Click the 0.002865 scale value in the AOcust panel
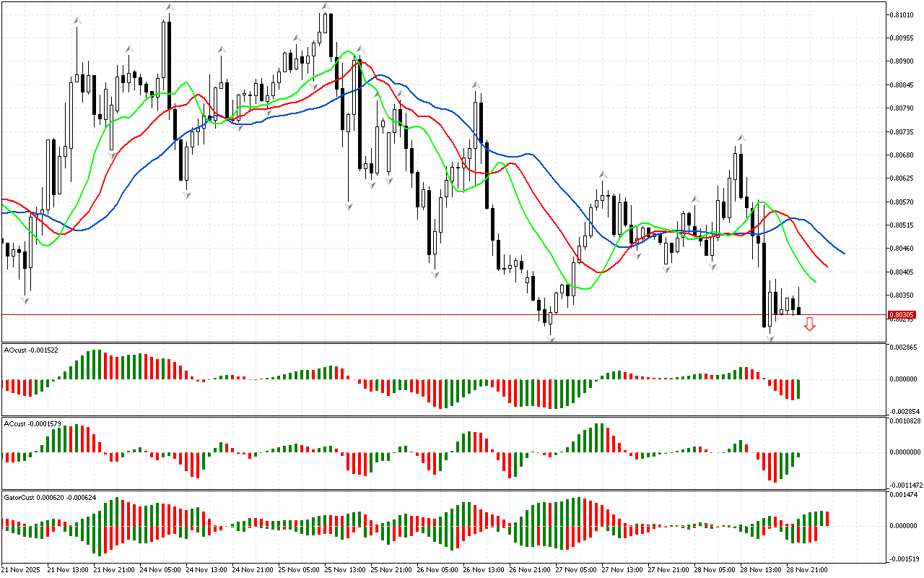This screenshot has width=924, height=578. (903, 348)
